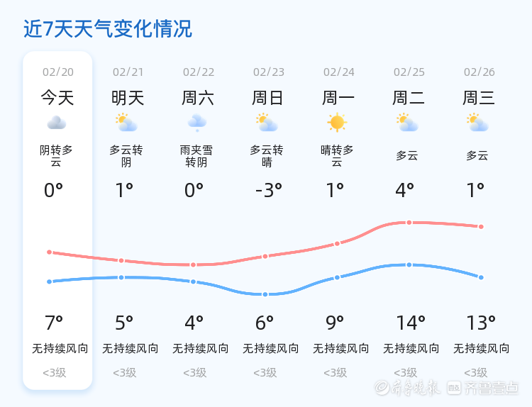The width and height of the screenshot is (532, 407).
Task: Click the partly cloudy icon under 周日
Action: (267, 123)
